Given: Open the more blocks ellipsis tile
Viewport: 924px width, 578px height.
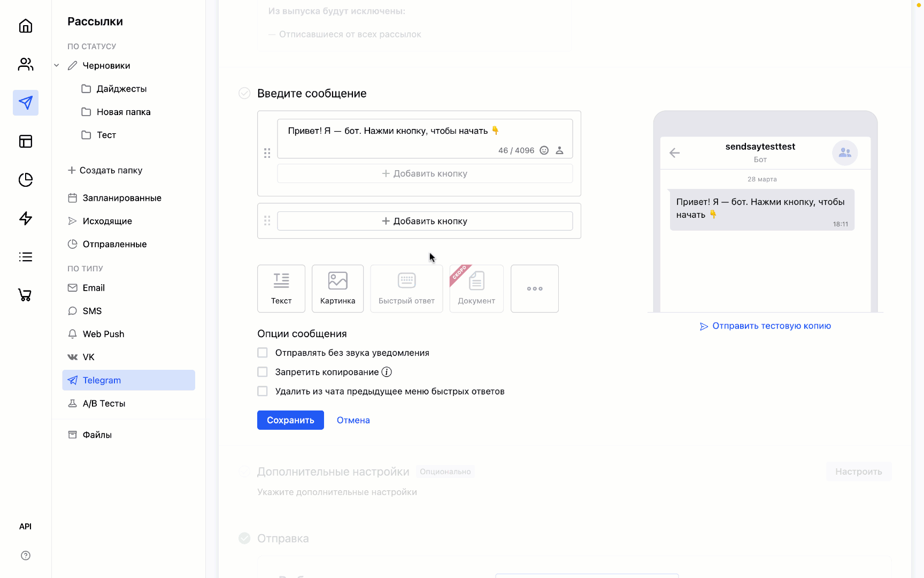Looking at the screenshot, I should (x=534, y=288).
